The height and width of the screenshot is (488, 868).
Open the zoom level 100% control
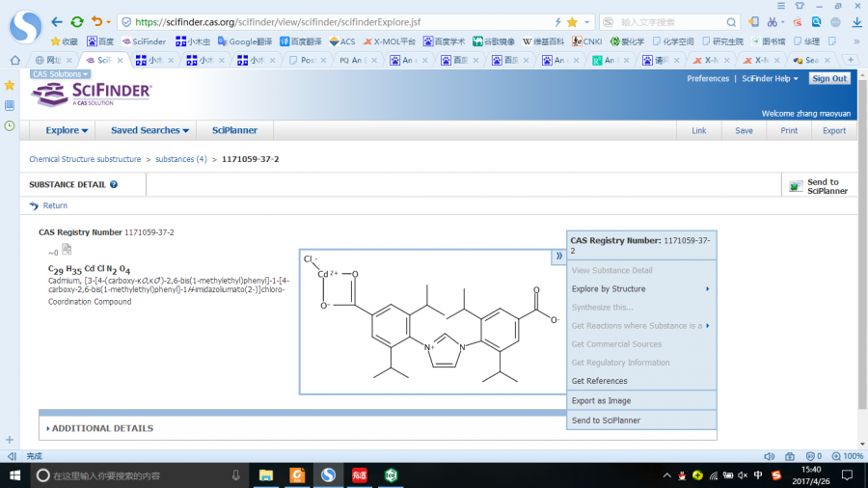(x=848, y=456)
